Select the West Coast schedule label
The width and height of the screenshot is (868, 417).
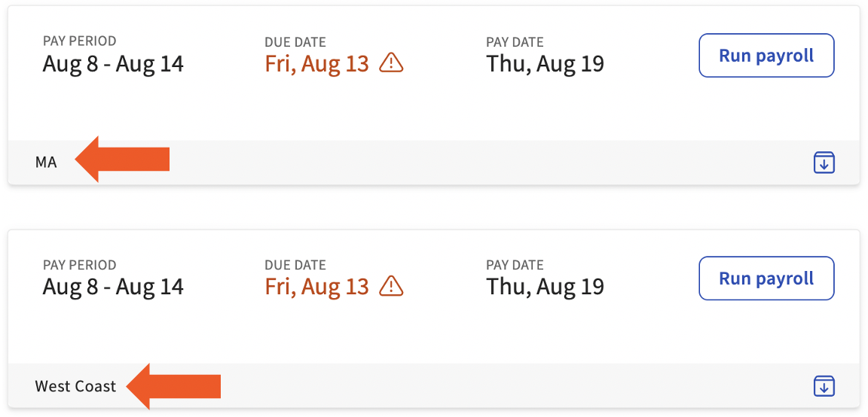[75, 387]
